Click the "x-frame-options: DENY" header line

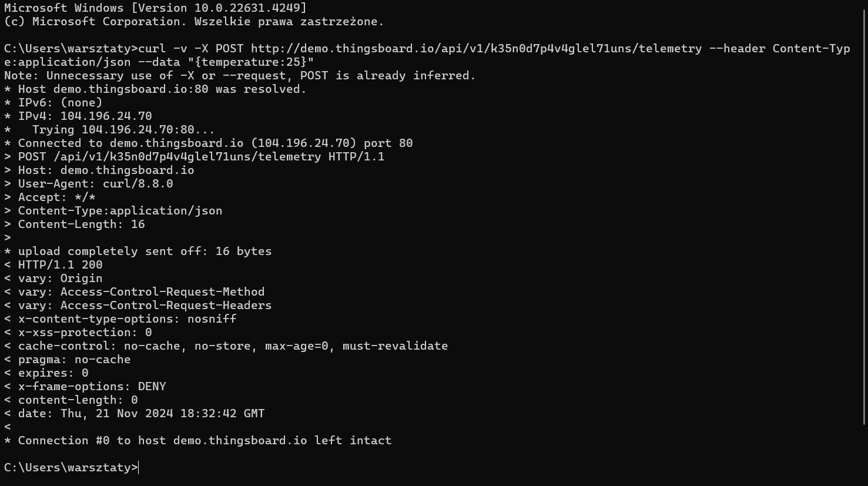tap(85, 387)
